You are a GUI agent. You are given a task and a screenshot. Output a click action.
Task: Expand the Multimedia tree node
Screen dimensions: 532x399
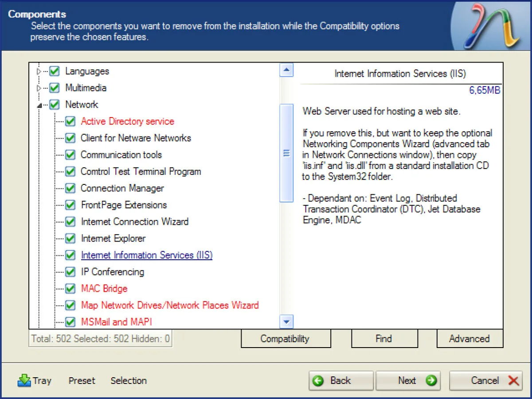39,88
